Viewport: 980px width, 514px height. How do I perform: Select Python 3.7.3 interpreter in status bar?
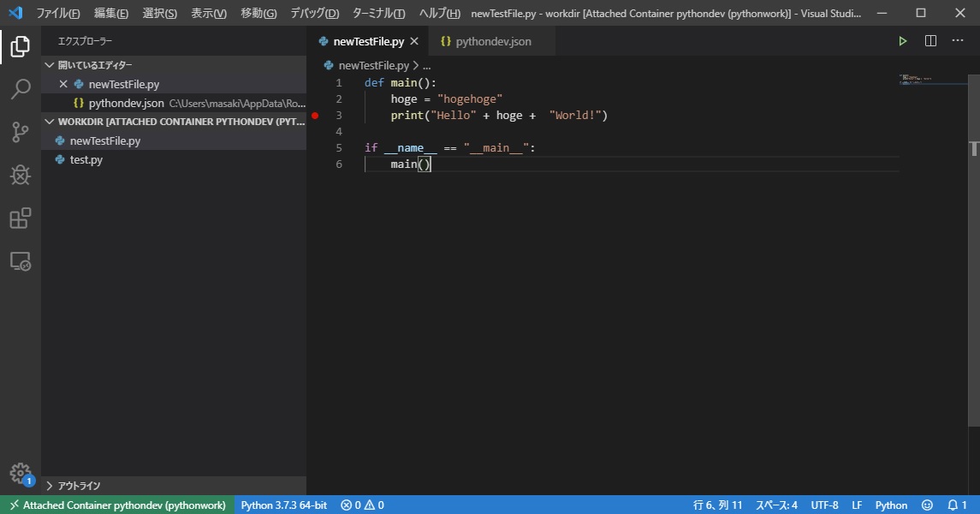click(283, 505)
